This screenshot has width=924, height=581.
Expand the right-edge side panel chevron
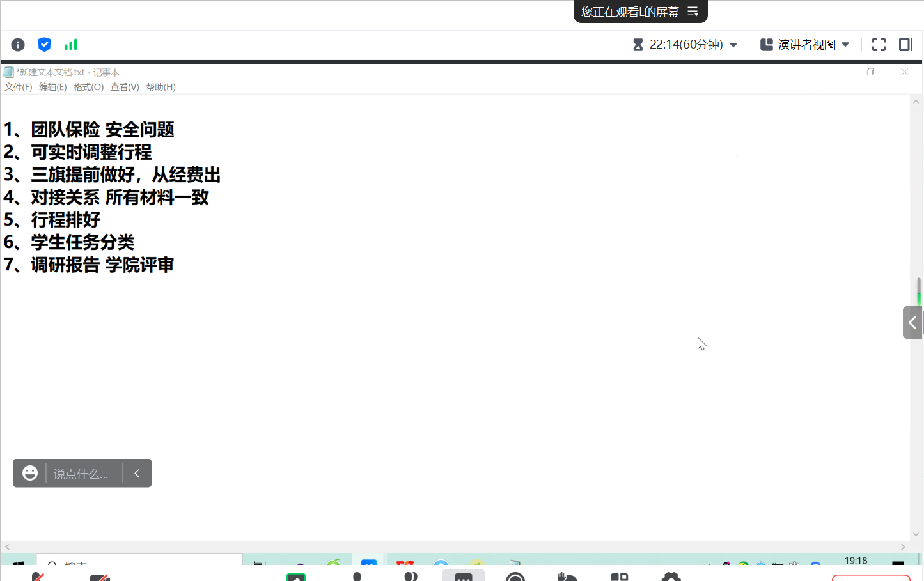(x=912, y=322)
